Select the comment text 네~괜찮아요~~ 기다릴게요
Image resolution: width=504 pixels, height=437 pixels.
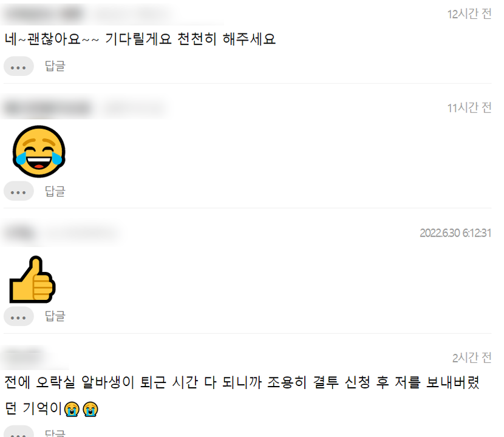tap(88, 39)
